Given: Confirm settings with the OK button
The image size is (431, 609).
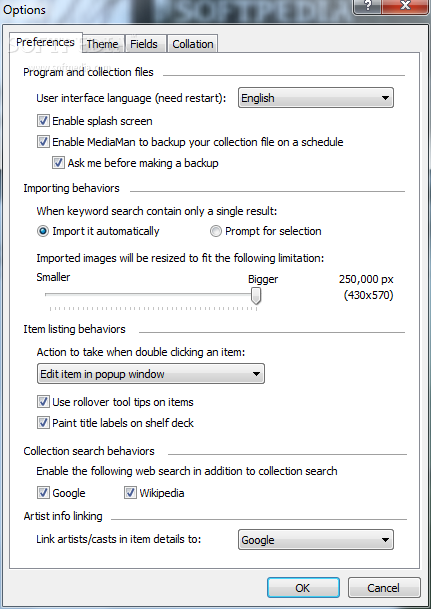Looking at the screenshot, I should [x=303, y=588].
